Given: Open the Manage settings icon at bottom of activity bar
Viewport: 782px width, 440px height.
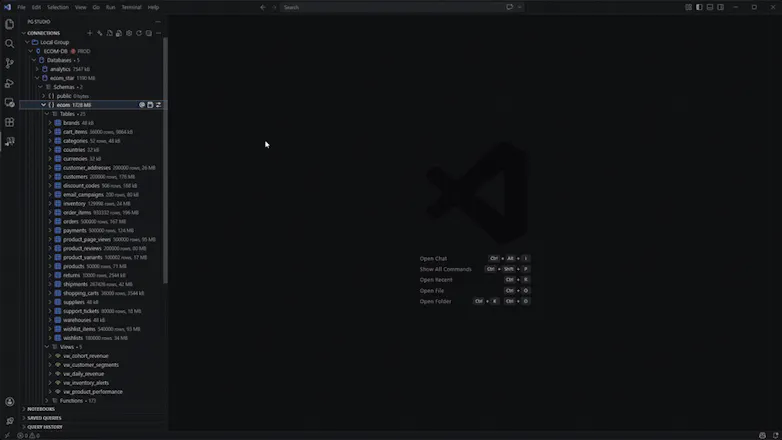Looking at the screenshot, I should pyautogui.click(x=9, y=421).
